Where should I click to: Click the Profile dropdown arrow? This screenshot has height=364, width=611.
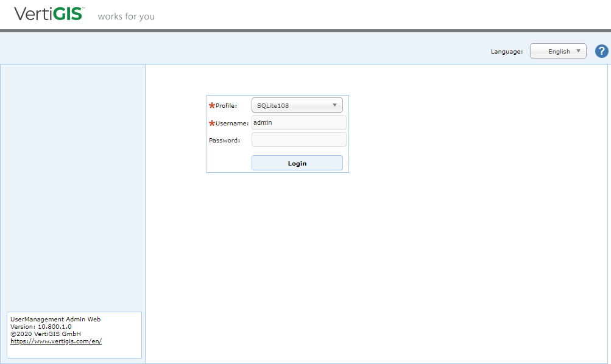point(335,105)
